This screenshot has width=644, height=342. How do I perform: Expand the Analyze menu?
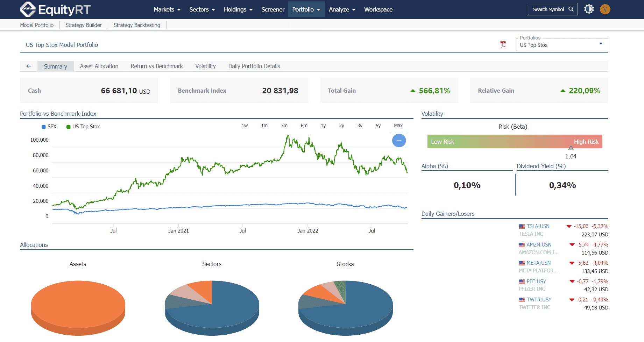342,9
